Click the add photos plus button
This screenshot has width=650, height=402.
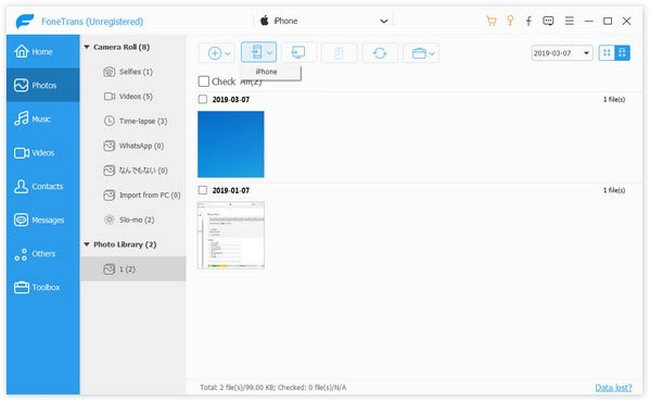(214, 53)
